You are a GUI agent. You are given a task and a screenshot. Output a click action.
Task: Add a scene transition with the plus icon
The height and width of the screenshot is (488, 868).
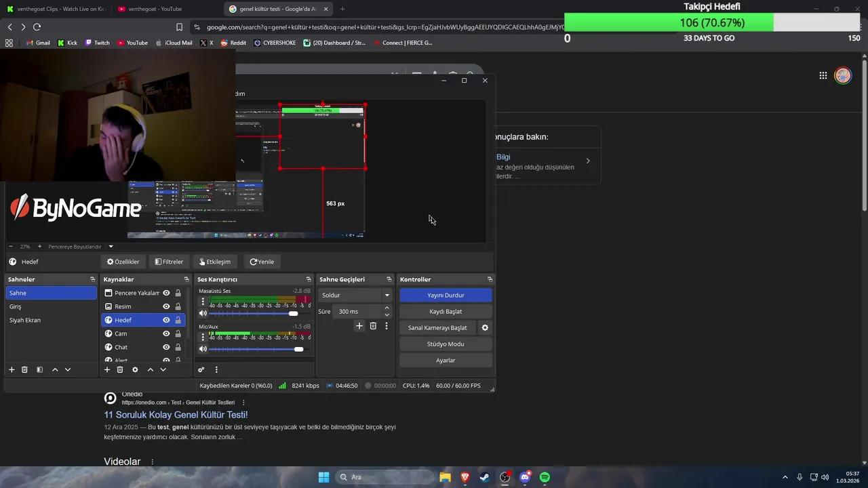pyautogui.click(x=359, y=326)
